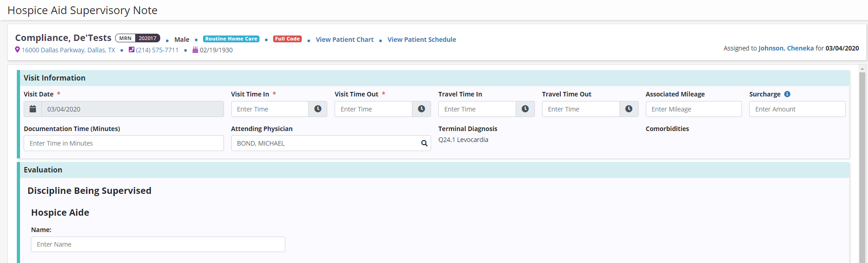Click the Visit Date calendar icon
Image resolution: width=868 pixels, height=263 pixels.
[x=33, y=109]
